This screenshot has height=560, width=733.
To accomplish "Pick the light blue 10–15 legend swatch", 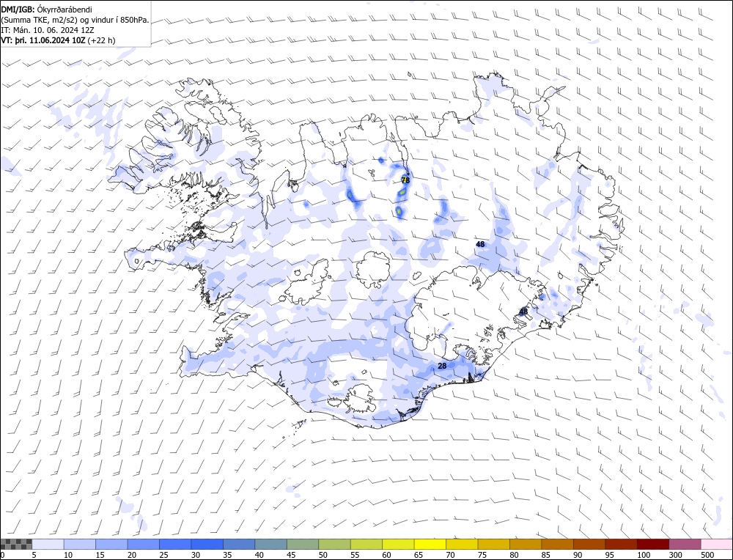I will [x=80, y=544].
